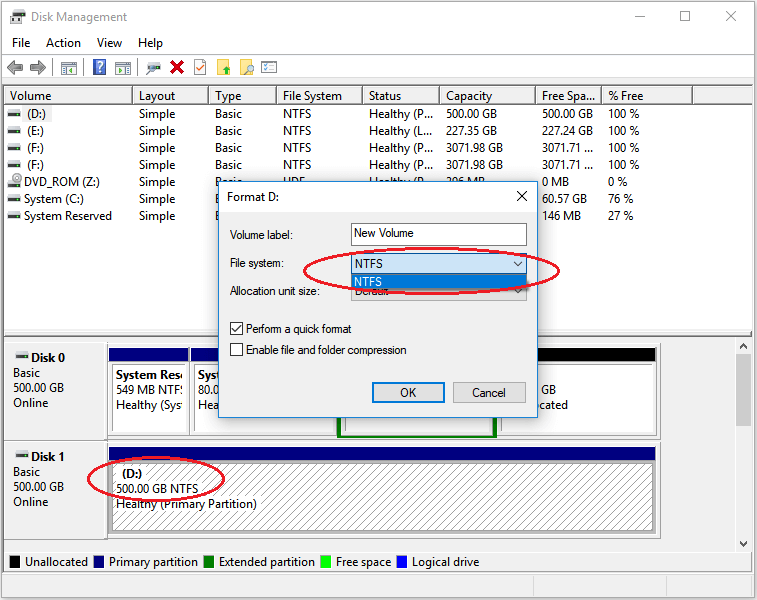Image resolution: width=757 pixels, height=600 pixels.
Task: Sort by the % Free column header
Action: (647, 96)
